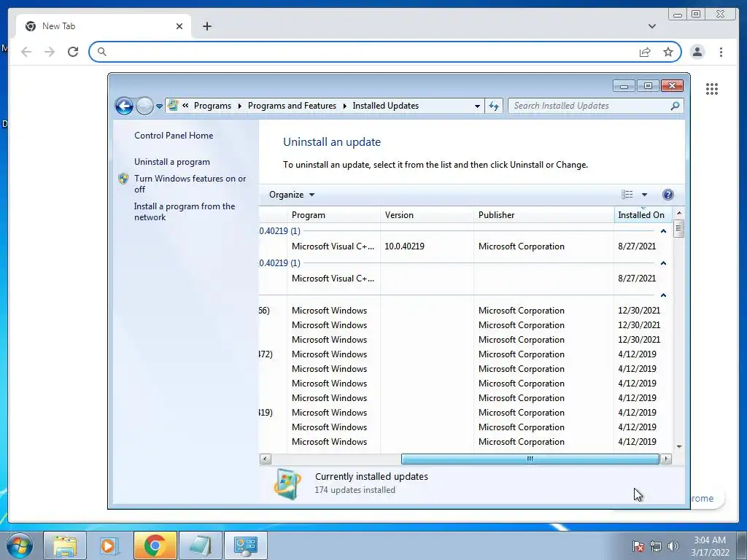Select the Microsoft Windows row ending 119)
The image size is (747, 560).
tap(465, 413)
